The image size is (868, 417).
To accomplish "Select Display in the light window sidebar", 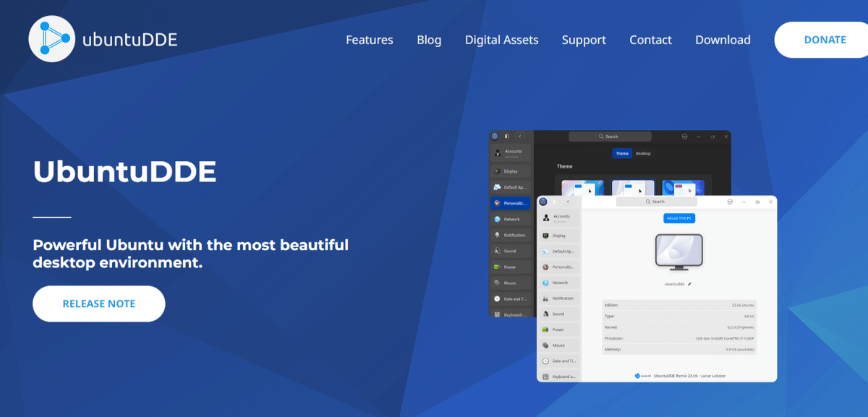I will coord(558,236).
